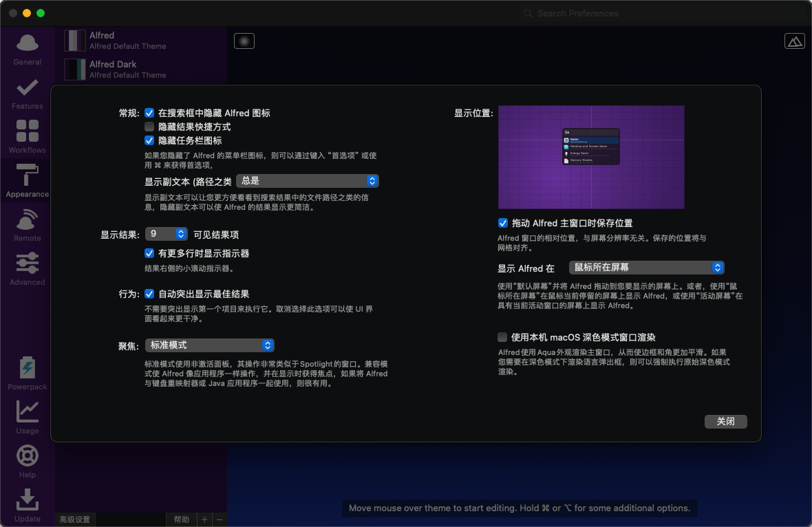The width and height of the screenshot is (812, 527).
Task: Go to the Workflows section
Action: pyautogui.click(x=28, y=137)
